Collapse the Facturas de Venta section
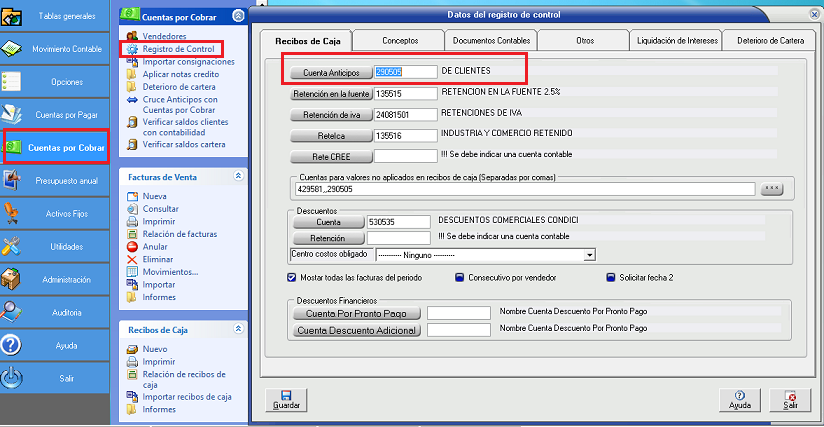 click(237, 176)
